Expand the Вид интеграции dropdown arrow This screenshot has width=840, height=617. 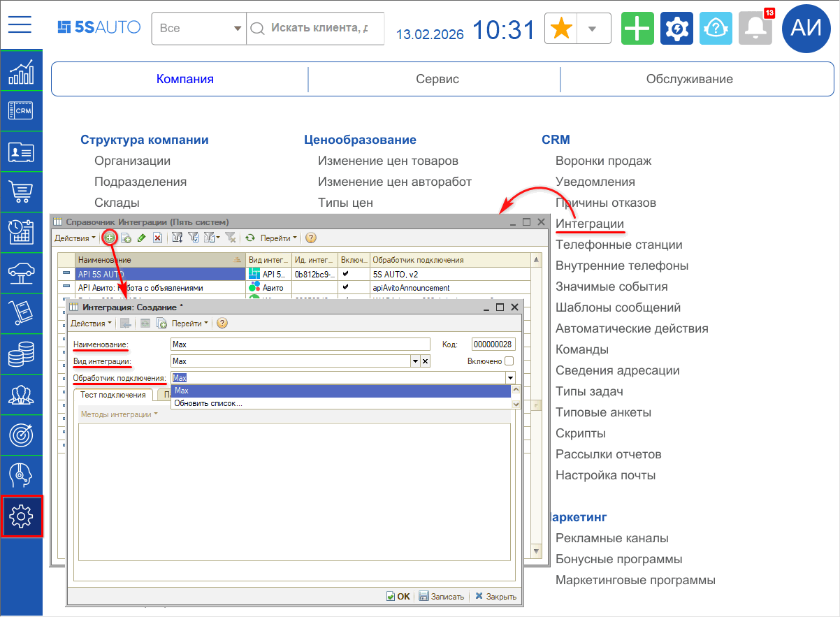point(417,360)
